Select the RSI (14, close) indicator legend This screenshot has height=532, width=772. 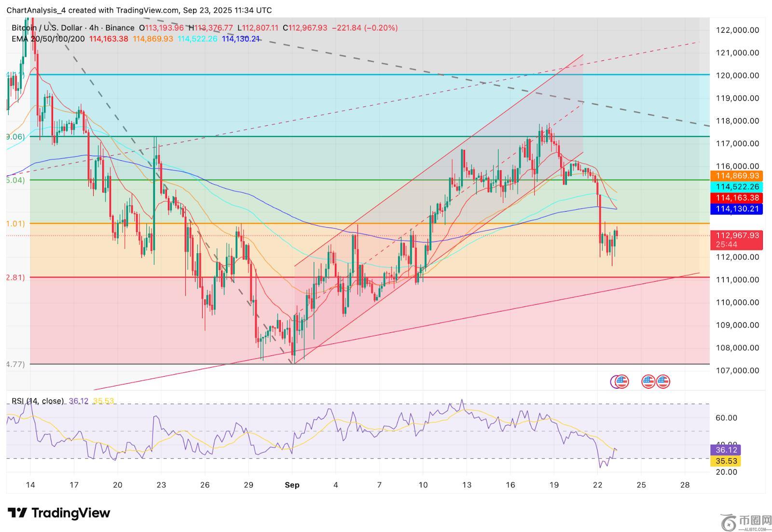pos(38,401)
